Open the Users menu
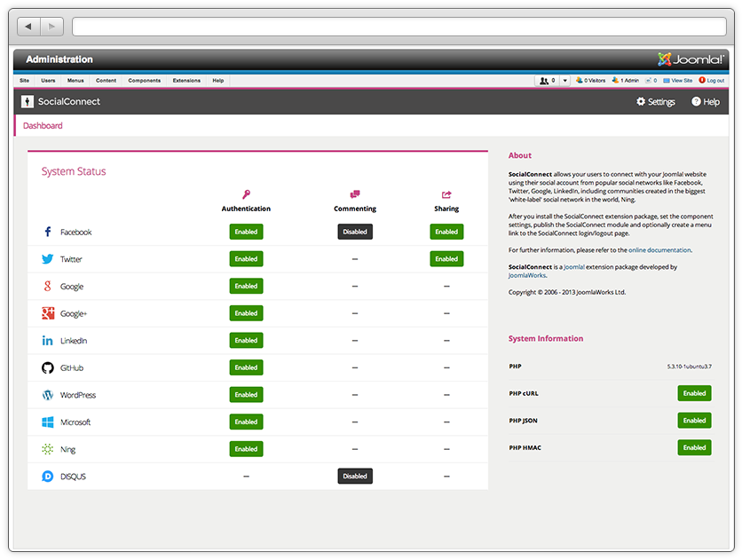This screenshot has height=560, width=742. click(x=48, y=81)
